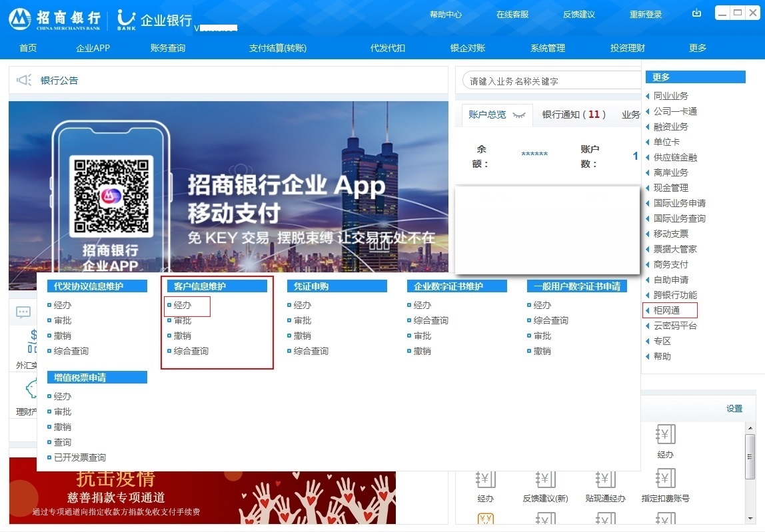Open the 反馈建议(新) shortcut icon
The height and width of the screenshot is (532, 765).
coord(545,479)
